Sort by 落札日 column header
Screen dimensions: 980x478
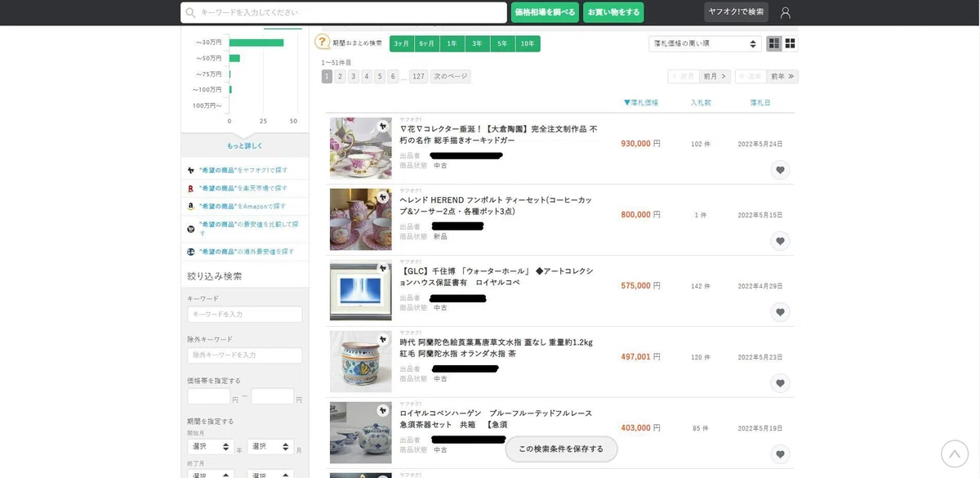point(760,102)
